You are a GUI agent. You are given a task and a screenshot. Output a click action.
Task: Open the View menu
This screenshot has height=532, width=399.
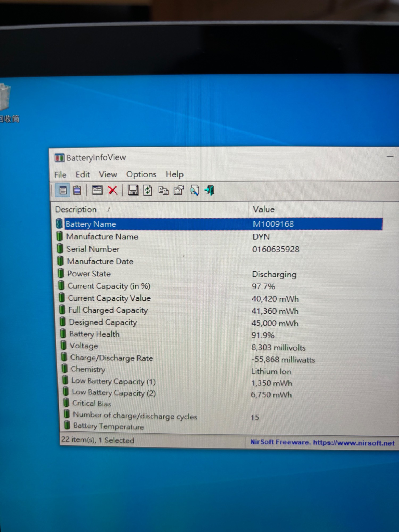click(108, 174)
